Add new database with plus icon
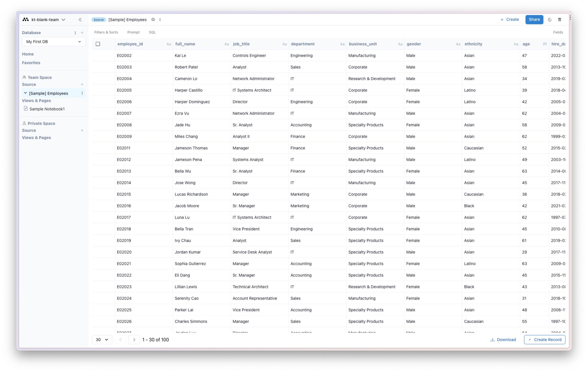The height and width of the screenshot is (372, 588). pos(82,33)
